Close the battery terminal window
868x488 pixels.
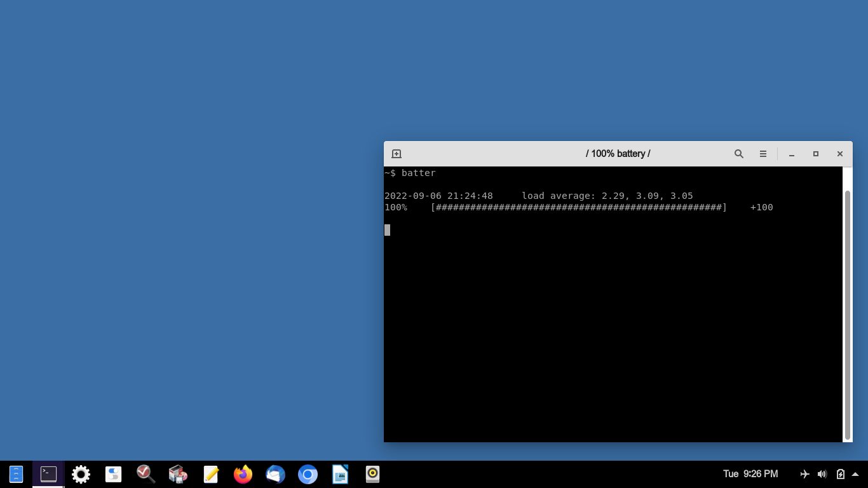pyautogui.click(x=839, y=154)
